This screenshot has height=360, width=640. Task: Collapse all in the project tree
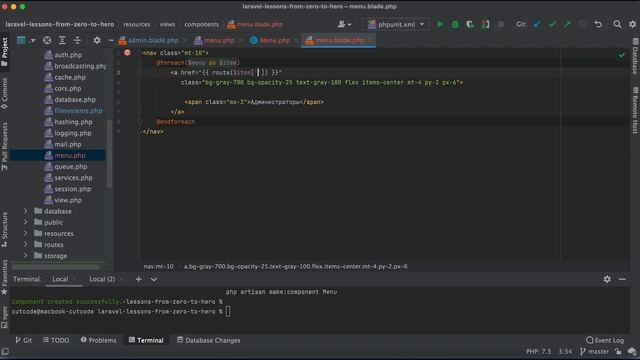coord(77,40)
